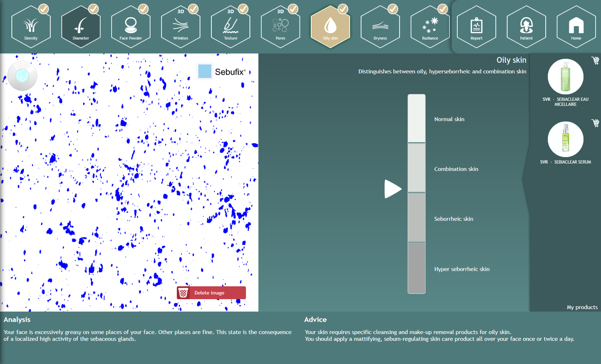Image resolution: width=601 pixels, height=364 pixels.
Task: Click the trash bin icon on Delete image
Action: (184, 293)
